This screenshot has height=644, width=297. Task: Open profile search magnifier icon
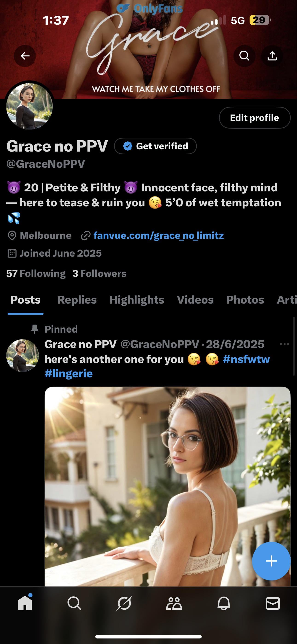(x=244, y=56)
